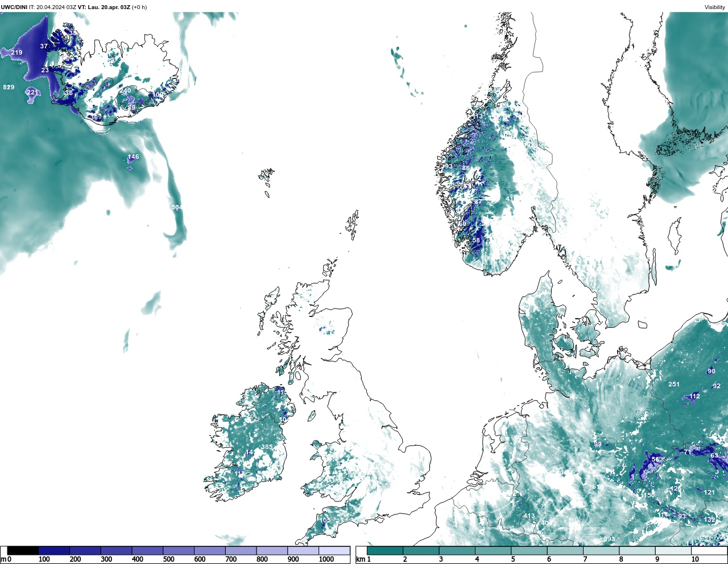Click the "37" value in Iceland's Westfjords
728x564 pixels.
point(44,46)
